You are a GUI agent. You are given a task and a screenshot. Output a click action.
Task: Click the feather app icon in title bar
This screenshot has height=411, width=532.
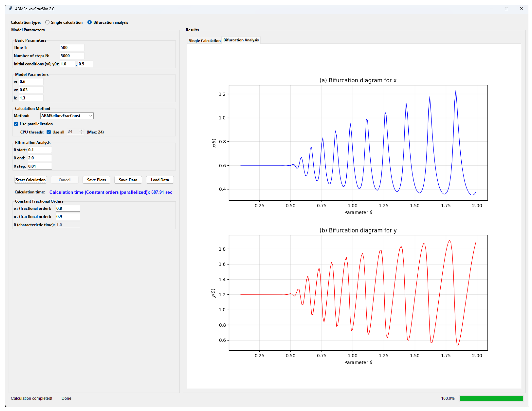(x=10, y=9)
